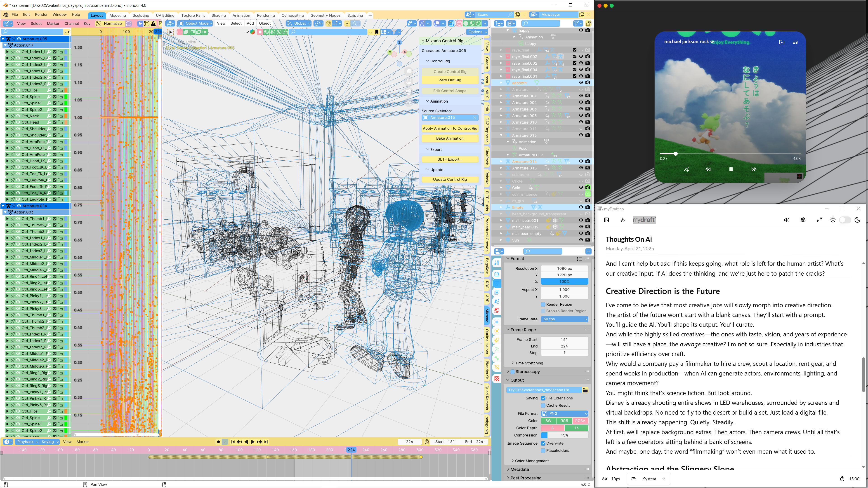Screen dimensions: 868x488
Task: Play animation in reverse in timeline
Action: click(x=246, y=441)
